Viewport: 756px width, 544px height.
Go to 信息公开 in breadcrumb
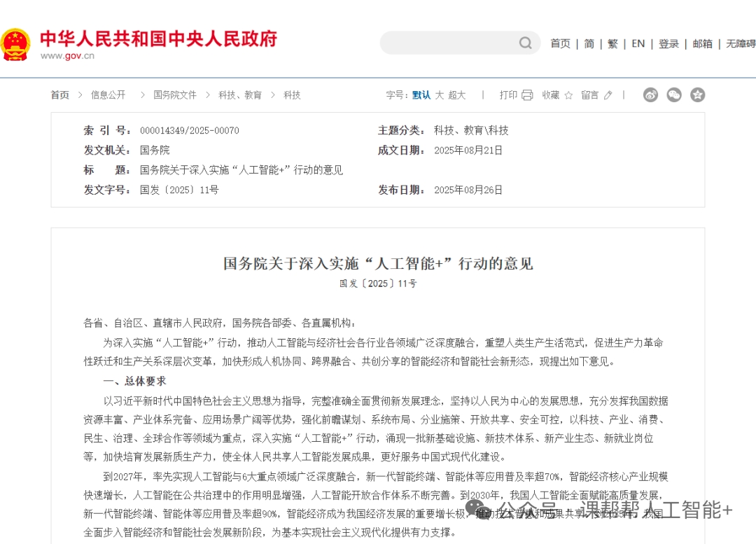108,95
